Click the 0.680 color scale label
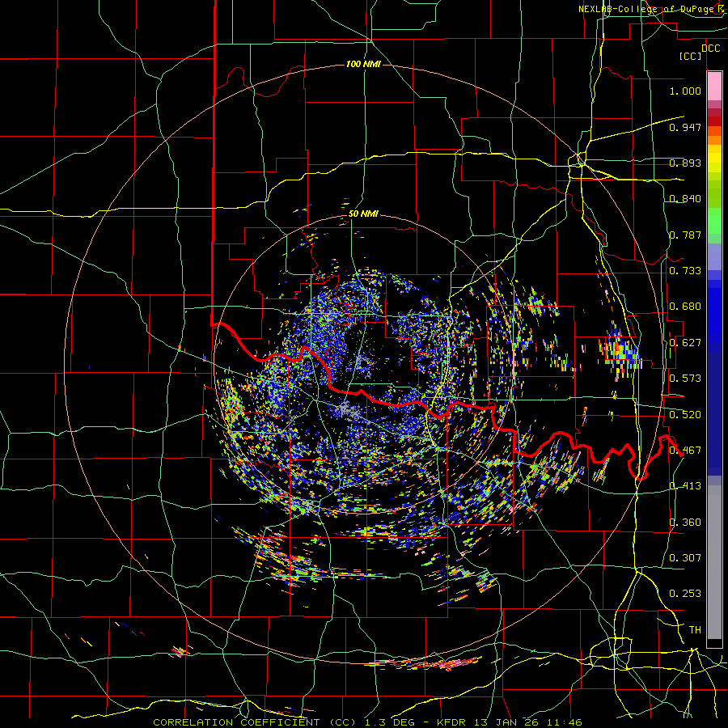The height and width of the screenshot is (728, 728). [685, 307]
